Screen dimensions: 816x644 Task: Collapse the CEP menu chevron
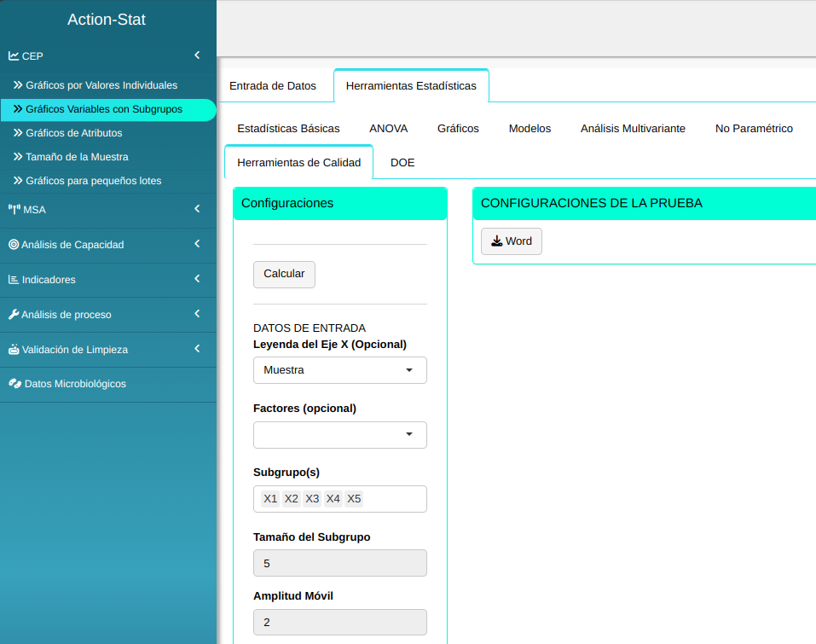197,55
